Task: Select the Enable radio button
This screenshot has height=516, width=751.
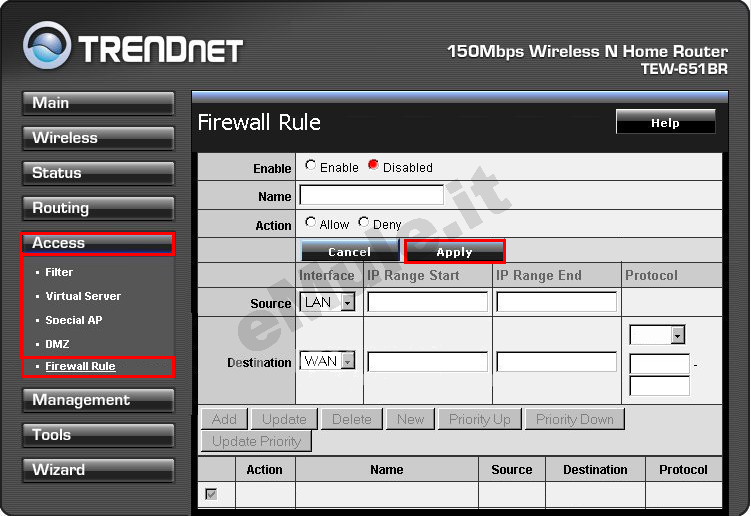Action: click(x=310, y=165)
